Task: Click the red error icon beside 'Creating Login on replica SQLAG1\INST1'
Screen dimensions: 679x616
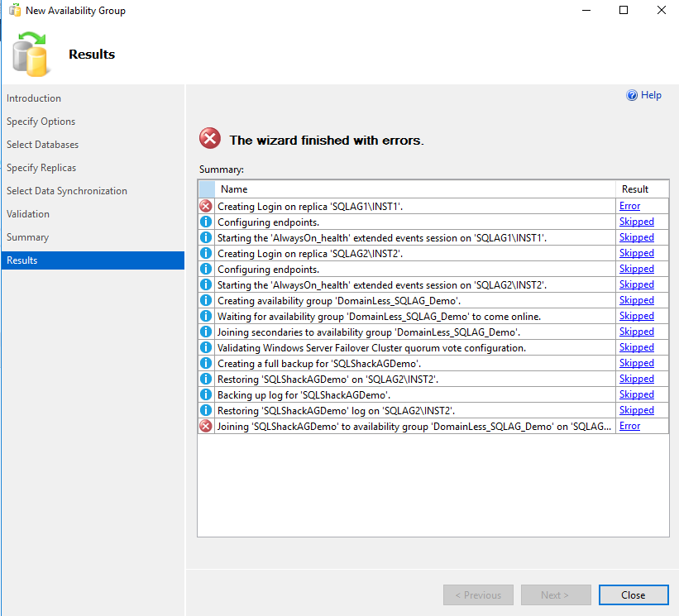Action: [x=206, y=206]
